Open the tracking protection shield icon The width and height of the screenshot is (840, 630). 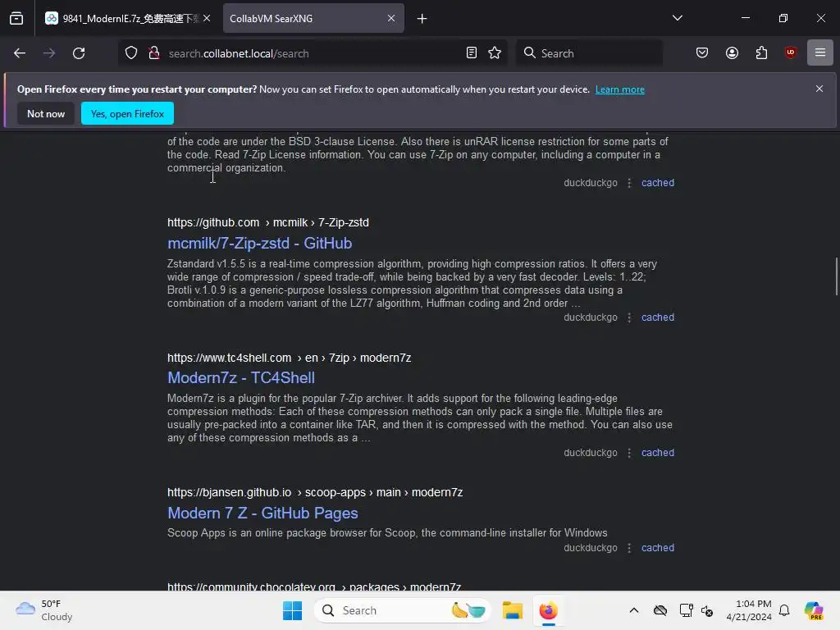[131, 53]
